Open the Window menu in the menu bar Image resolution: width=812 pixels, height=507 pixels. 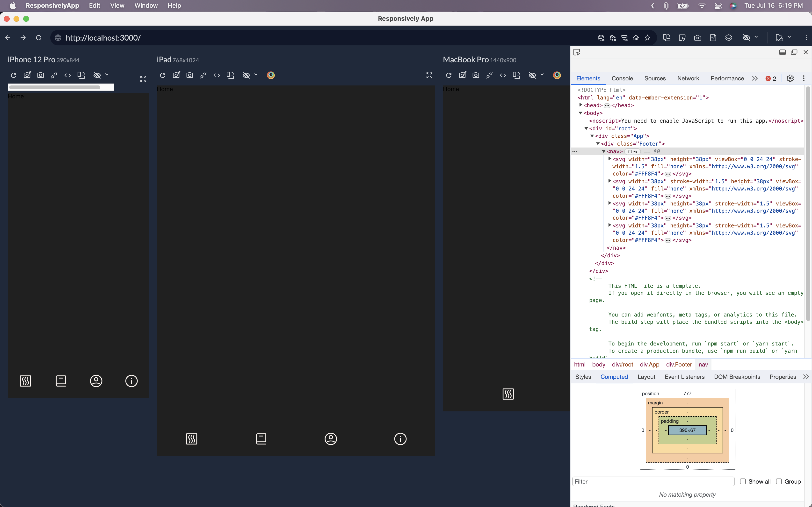click(x=145, y=5)
